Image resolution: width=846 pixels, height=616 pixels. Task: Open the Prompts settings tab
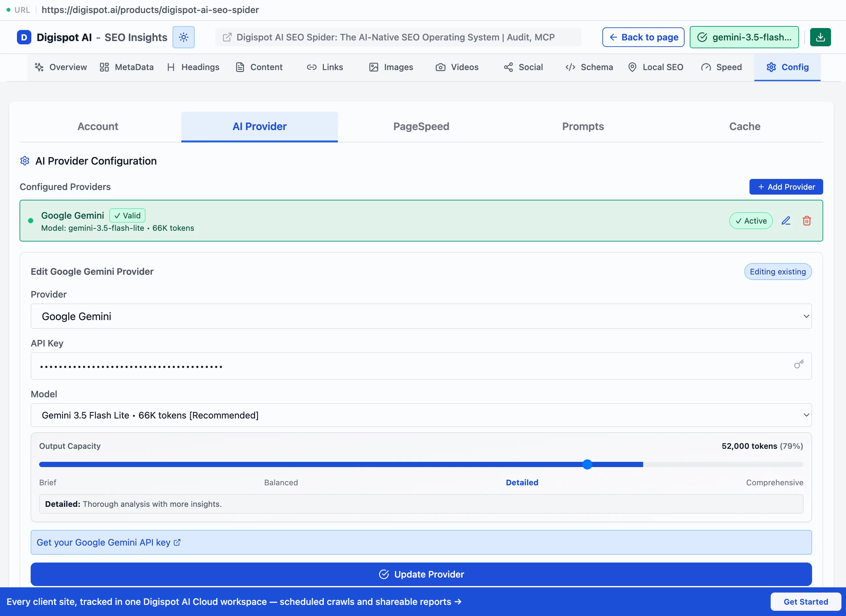click(x=583, y=127)
